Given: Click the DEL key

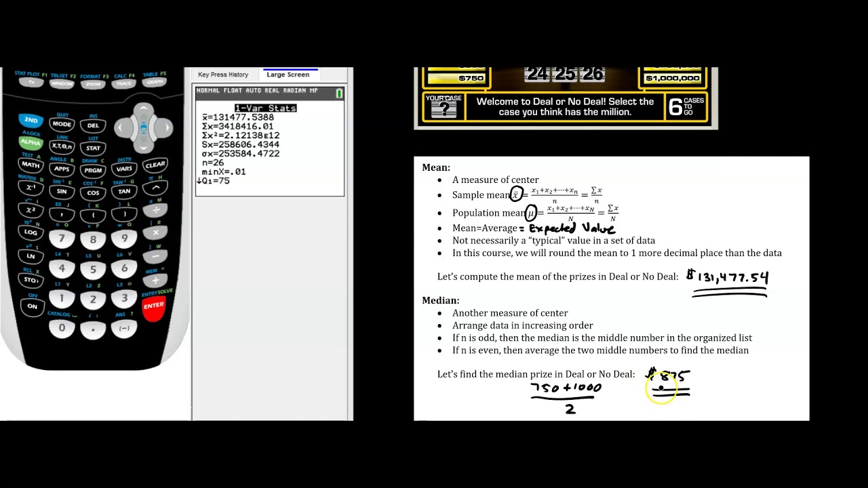Looking at the screenshot, I should click(x=93, y=125).
